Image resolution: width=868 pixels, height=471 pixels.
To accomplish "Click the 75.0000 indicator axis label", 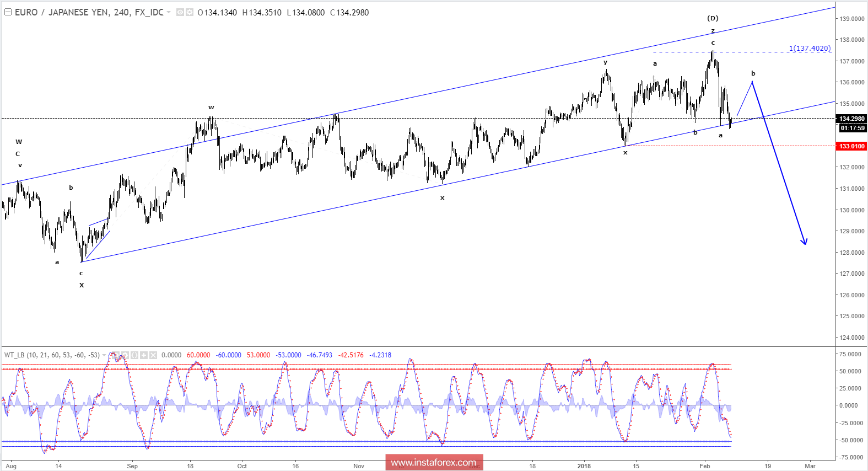I will pyautogui.click(x=850, y=354).
